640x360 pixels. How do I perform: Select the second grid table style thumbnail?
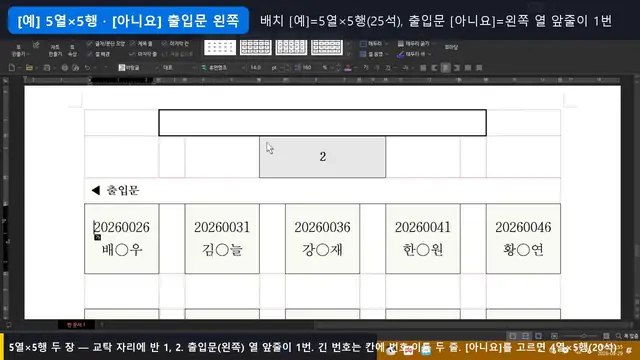[x=256, y=47]
